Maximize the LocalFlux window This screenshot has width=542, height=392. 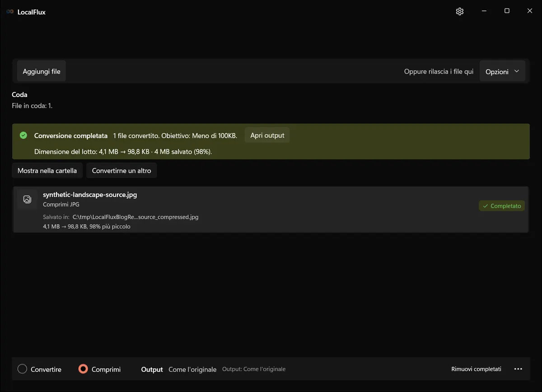coord(507,11)
